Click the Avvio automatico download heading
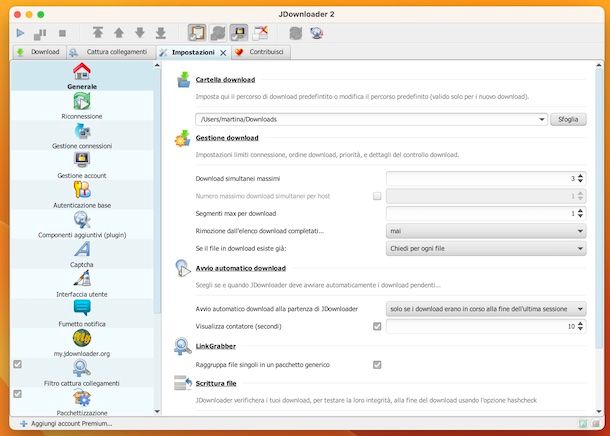610x436 pixels. pyautogui.click(x=240, y=268)
